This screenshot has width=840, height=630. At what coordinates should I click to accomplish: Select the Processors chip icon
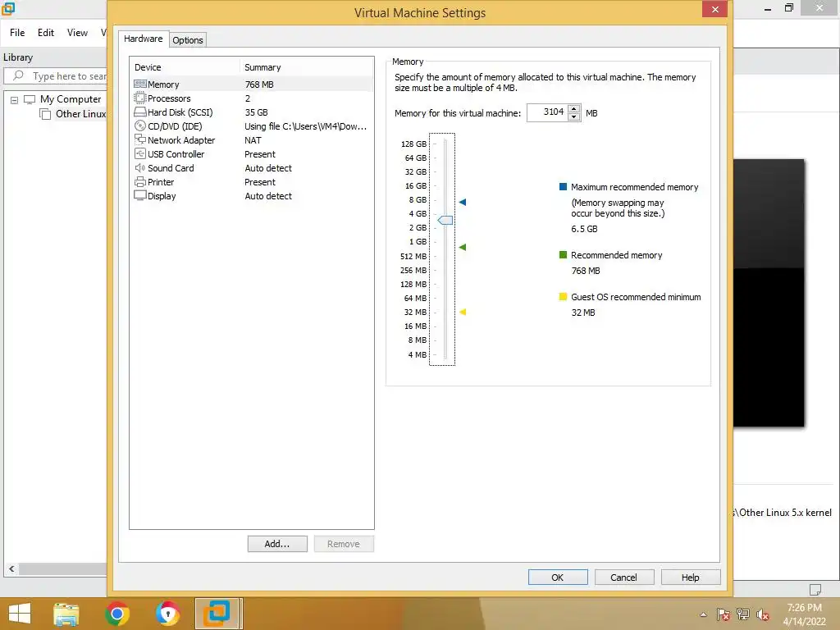point(139,98)
